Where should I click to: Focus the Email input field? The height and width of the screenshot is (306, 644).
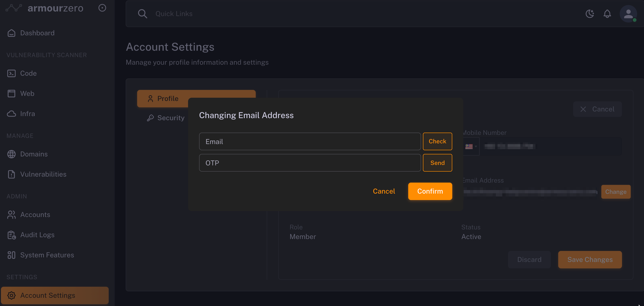(x=309, y=142)
